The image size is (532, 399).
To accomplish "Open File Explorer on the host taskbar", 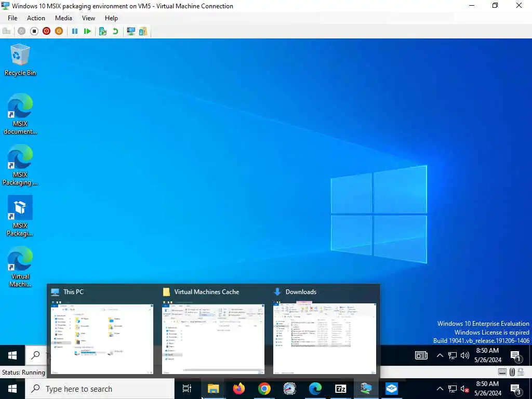I will 213,389.
